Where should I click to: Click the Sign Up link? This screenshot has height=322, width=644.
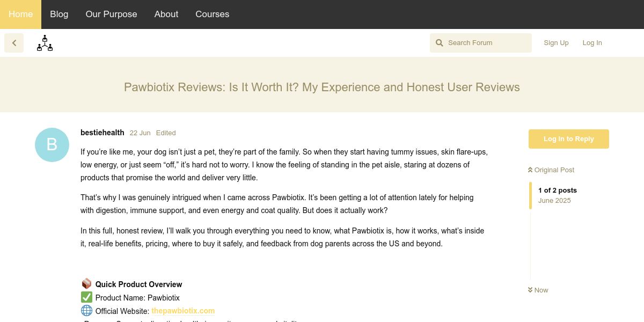(556, 43)
